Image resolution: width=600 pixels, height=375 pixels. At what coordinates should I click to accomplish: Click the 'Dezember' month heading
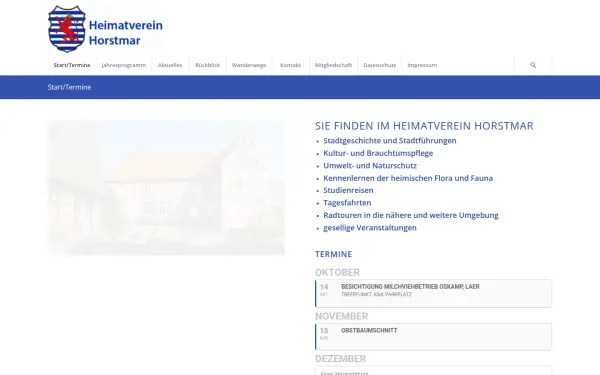tap(340, 359)
